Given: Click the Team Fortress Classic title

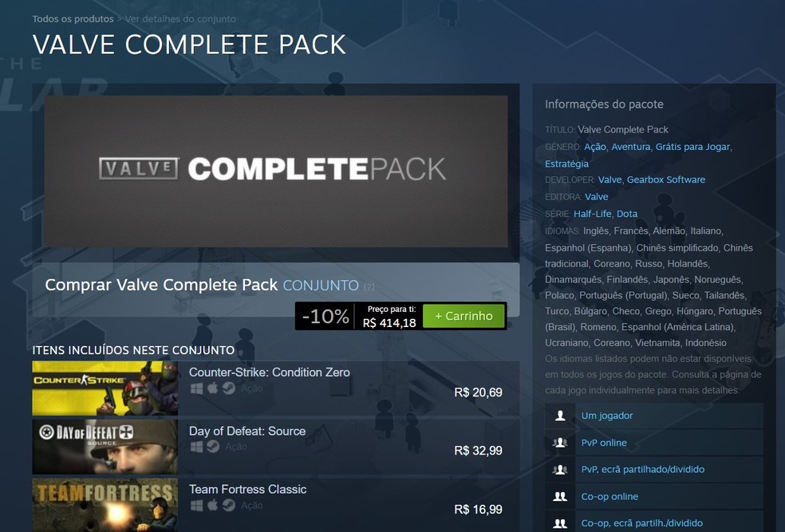Looking at the screenshot, I should [x=247, y=489].
